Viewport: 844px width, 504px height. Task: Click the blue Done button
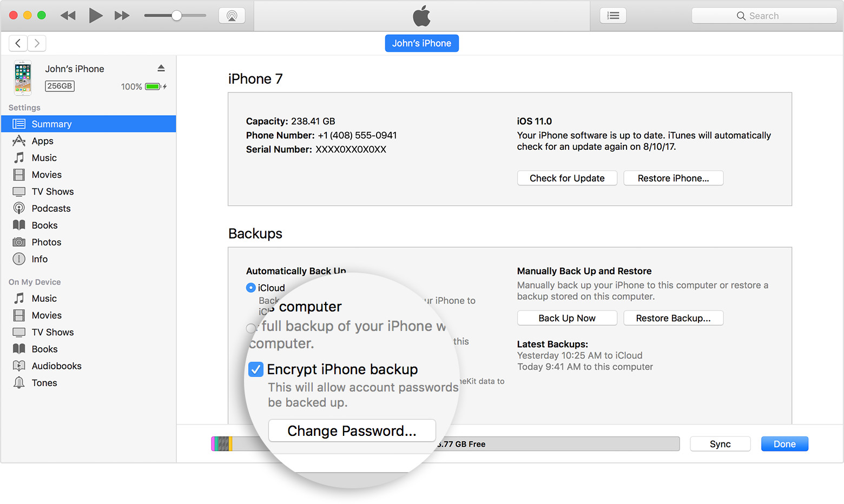pyautogui.click(x=784, y=444)
